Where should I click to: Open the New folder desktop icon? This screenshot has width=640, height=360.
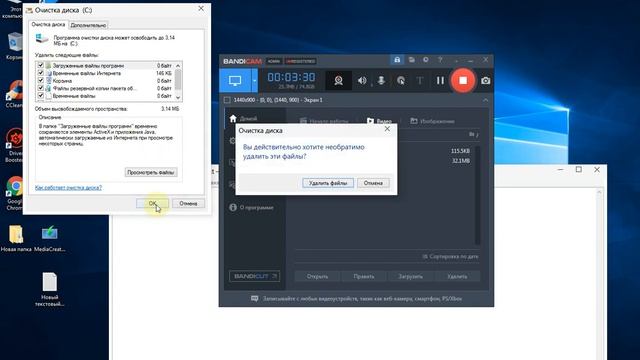coord(16,238)
